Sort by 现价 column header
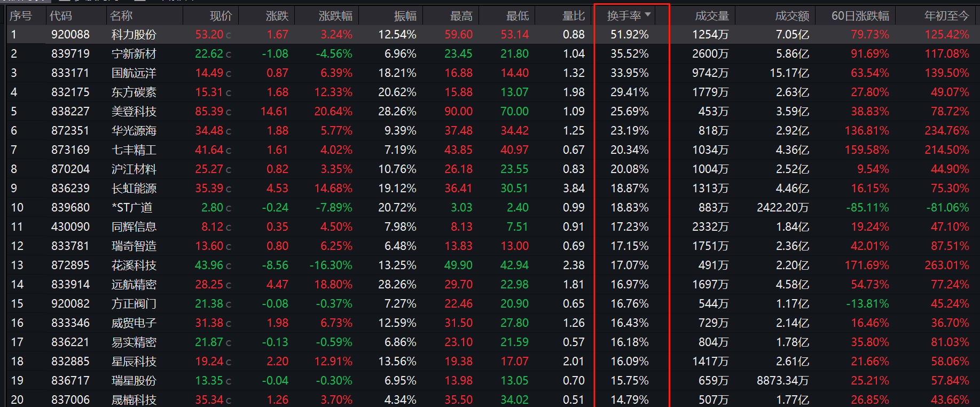Viewport: 980px width, 407px height. click(221, 16)
